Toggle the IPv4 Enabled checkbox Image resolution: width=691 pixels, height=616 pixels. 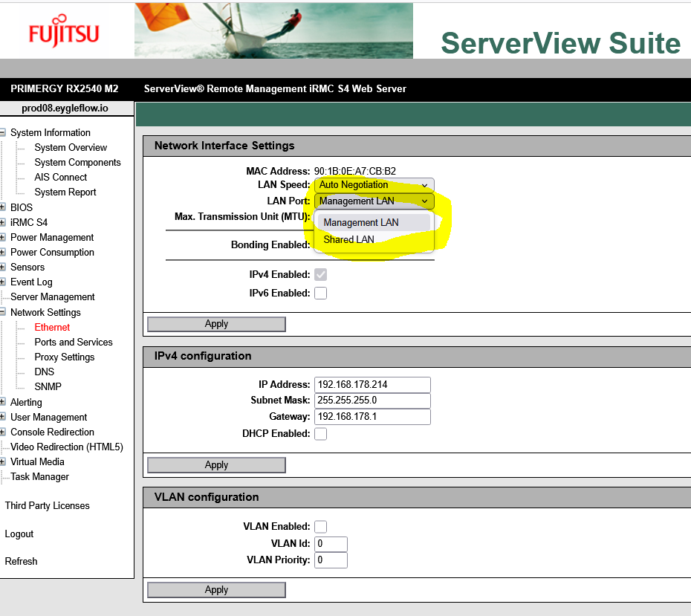[x=321, y=274]
